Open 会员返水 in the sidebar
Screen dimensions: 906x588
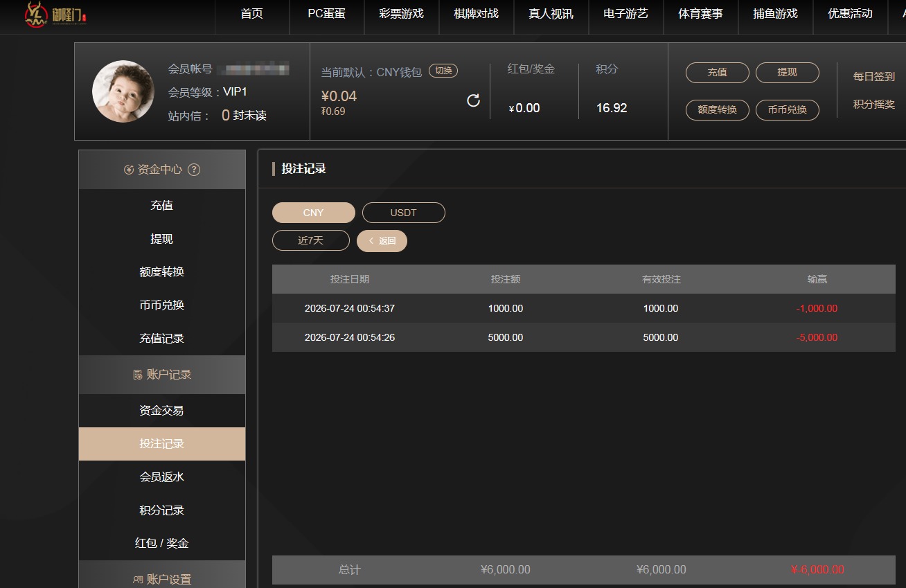pyautogui.click(x=162, y=477)
